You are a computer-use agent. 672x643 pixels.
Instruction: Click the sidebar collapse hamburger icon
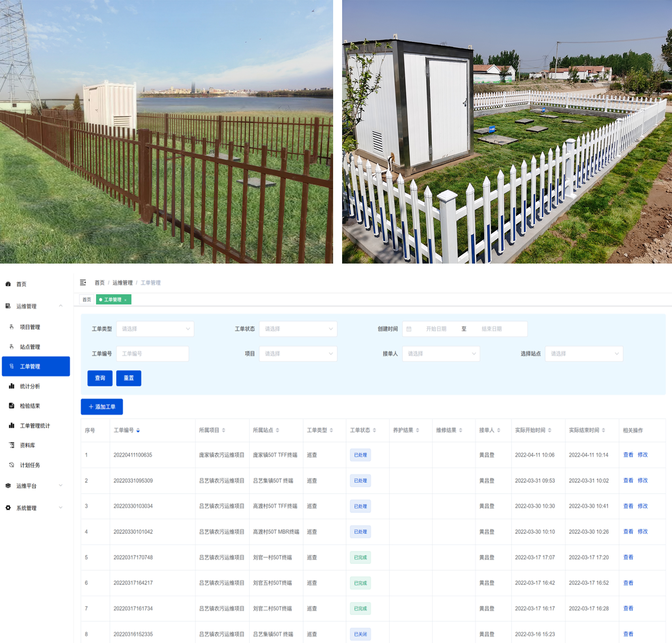pos(83,283)
